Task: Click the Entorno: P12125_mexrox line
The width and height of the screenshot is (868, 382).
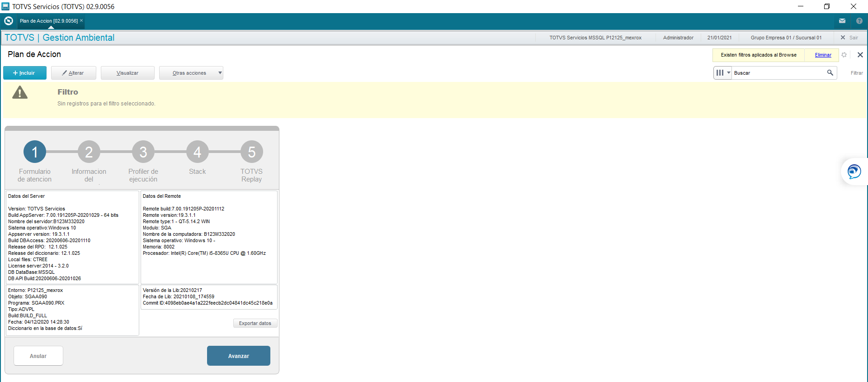Action: pyautogui.click(x=35, y=290)
